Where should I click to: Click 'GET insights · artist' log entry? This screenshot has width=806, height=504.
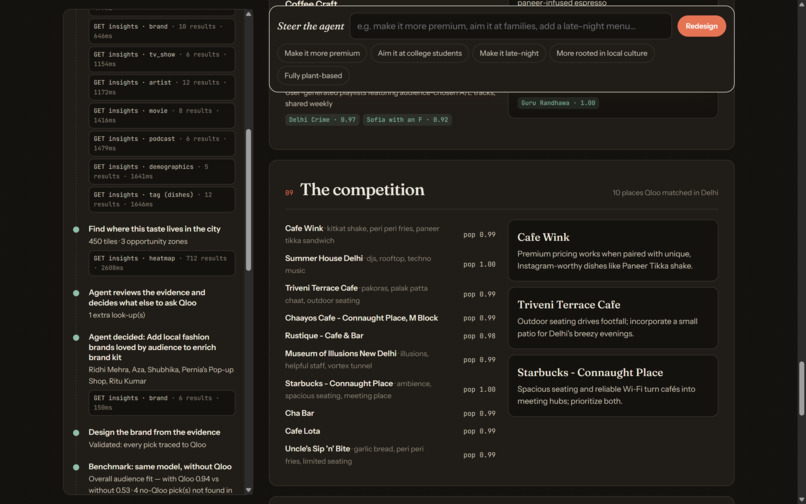pyautogui.click(x=162, y=87)
